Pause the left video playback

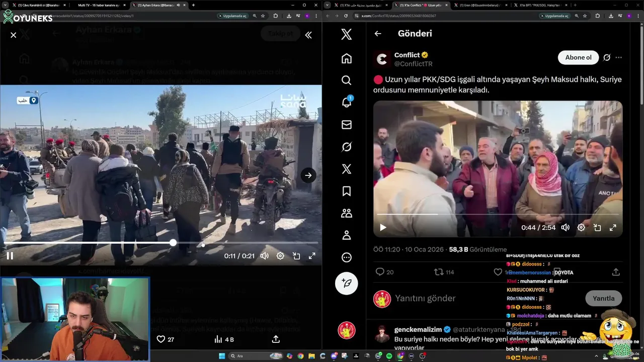tap(10, 255)
